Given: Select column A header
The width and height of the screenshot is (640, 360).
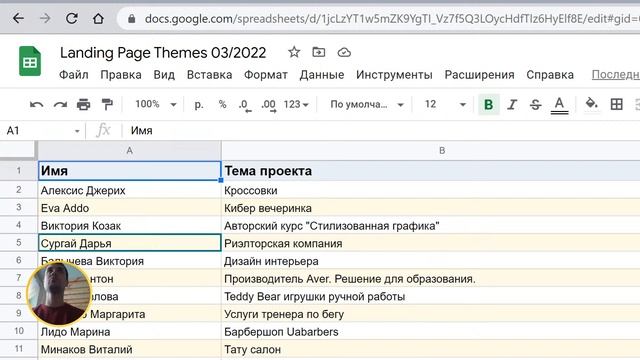Looking at the screenshot, I should pos(129,151).
